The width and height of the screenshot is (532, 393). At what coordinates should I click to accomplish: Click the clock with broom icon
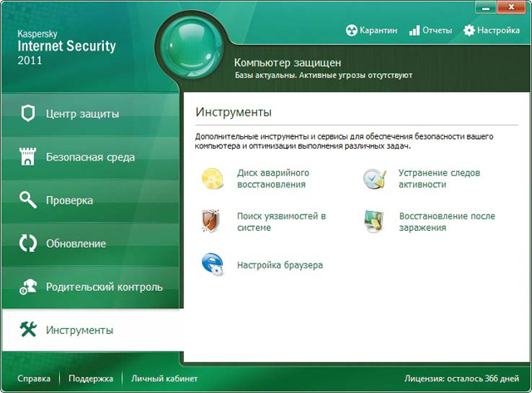point(375,179)
